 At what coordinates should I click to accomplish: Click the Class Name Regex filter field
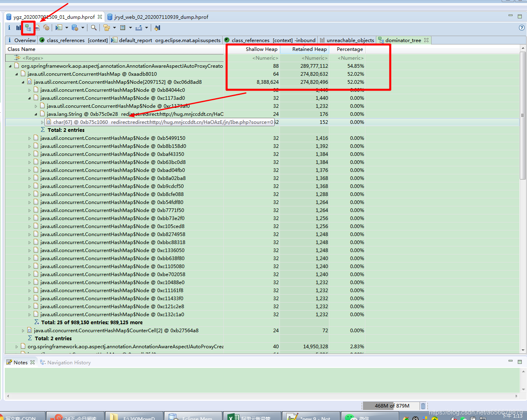[x=114, y=58]
